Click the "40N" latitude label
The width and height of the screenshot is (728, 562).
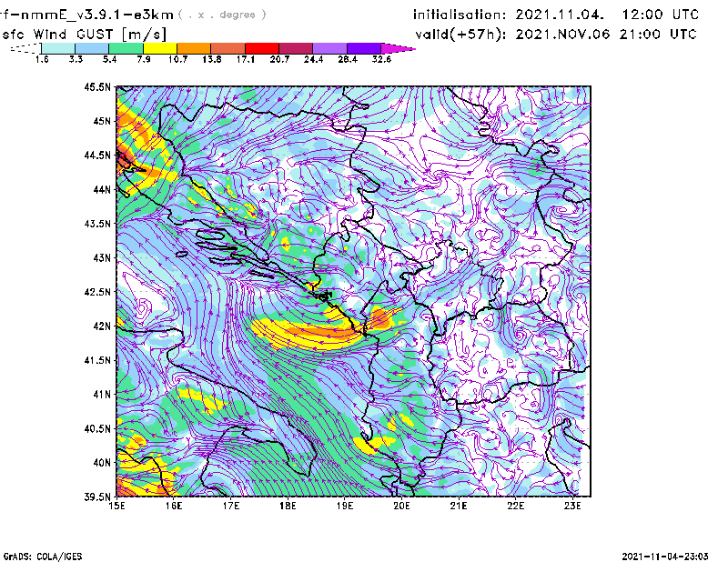pos(102,463)
